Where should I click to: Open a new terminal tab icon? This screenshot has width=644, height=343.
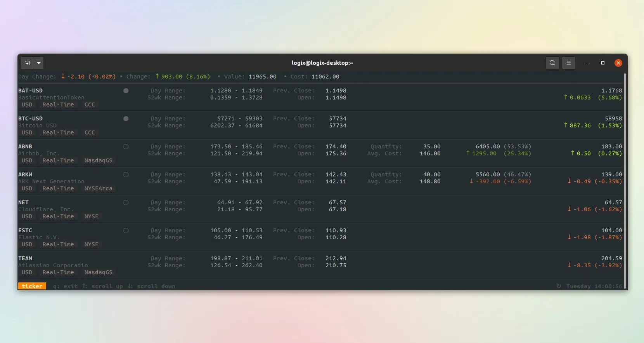point(27,63)
